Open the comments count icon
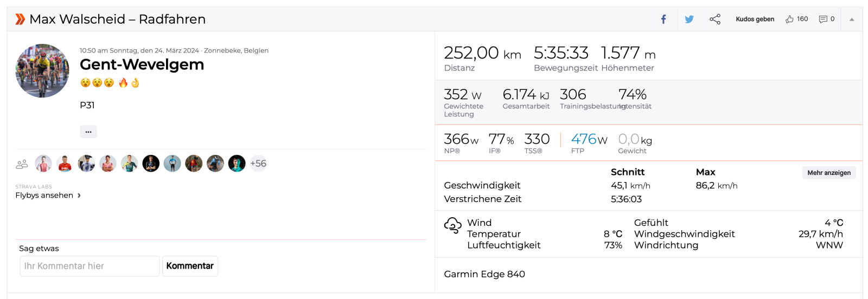 click(x=823, y=19)
